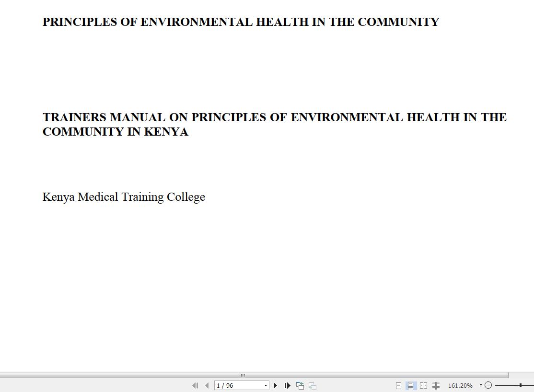Click the 161.20% zoom display
Image resolution: width=534 pixels, height=392 pixels.
[461, 385]
